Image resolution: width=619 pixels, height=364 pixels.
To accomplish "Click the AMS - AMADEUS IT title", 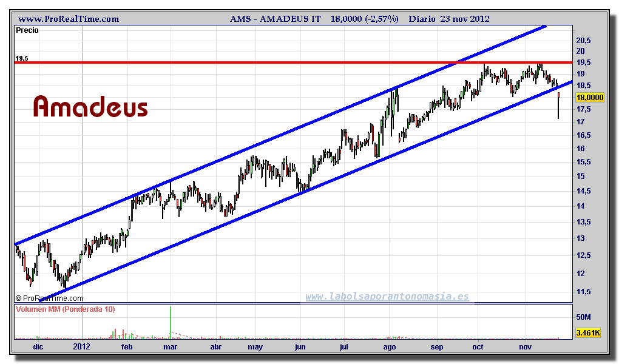I will click(275, 19).
